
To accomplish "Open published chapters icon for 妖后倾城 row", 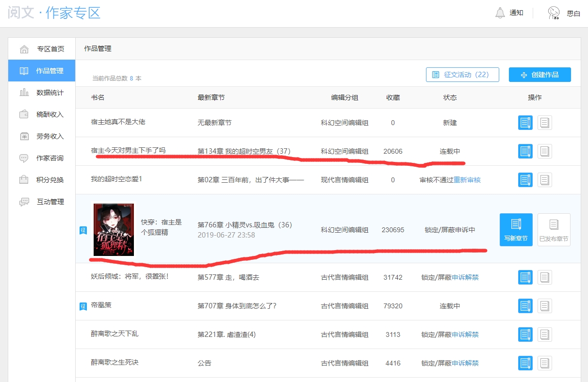I will pos(544,277).
